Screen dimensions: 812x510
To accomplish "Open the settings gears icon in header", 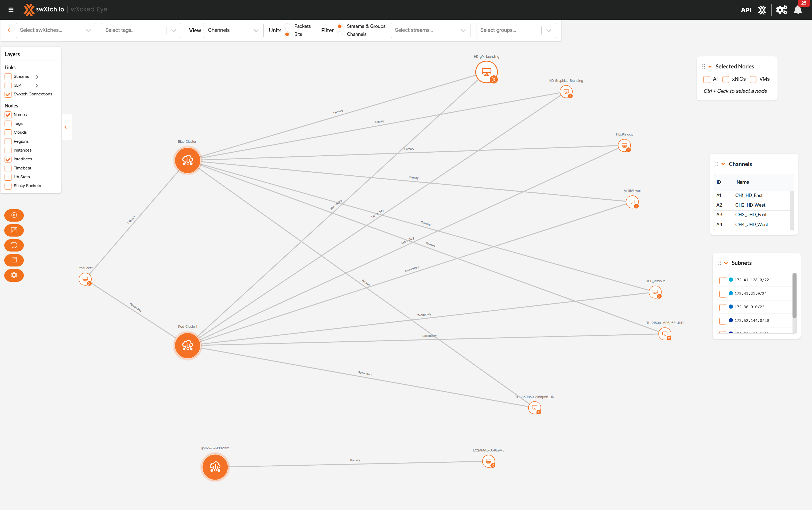I will point(781,10).
